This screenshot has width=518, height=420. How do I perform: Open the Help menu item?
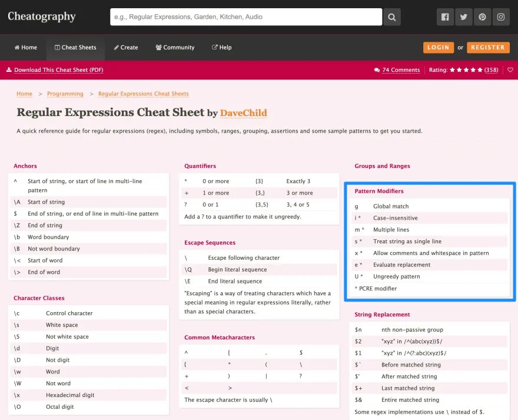(x=222, y=47)
